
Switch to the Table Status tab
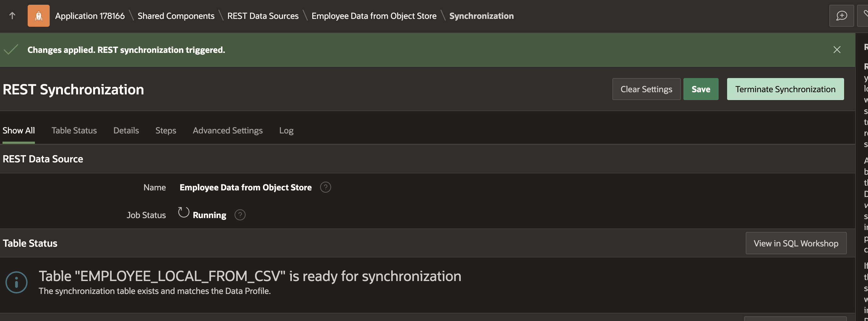(74, 131)
